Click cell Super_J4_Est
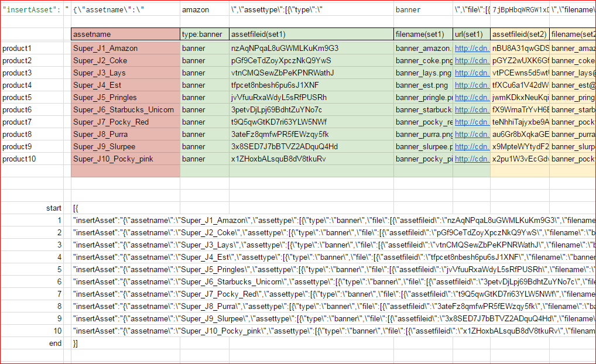The width and height of the screenshot is (596, 364). (x=125, y=85)
